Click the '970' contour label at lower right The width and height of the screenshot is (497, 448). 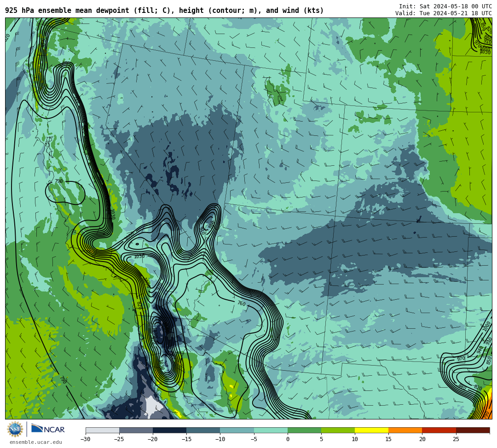(461, 359)
